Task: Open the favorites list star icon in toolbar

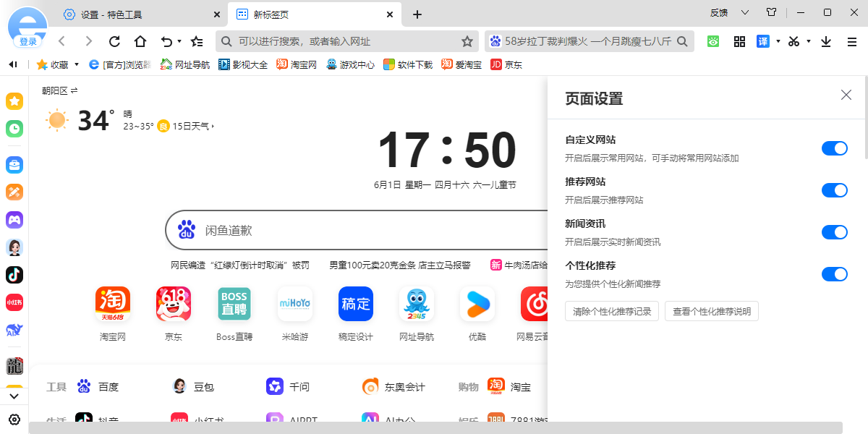Action: [197, 41]
